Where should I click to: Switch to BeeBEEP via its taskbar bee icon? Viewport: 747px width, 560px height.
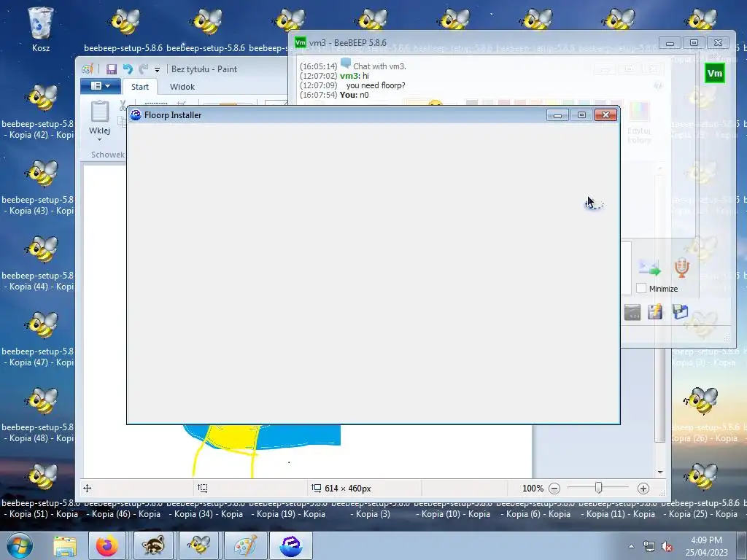pos(198,546)
